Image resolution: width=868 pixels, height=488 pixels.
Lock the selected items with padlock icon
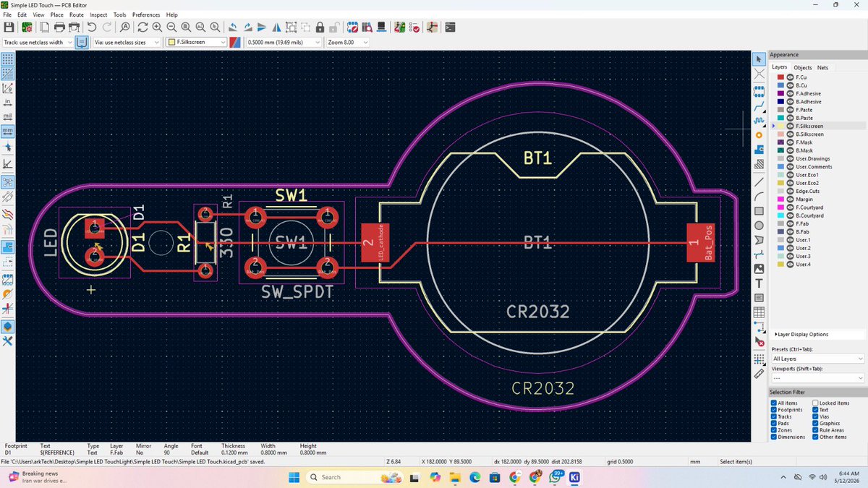(x=319, y=27)
